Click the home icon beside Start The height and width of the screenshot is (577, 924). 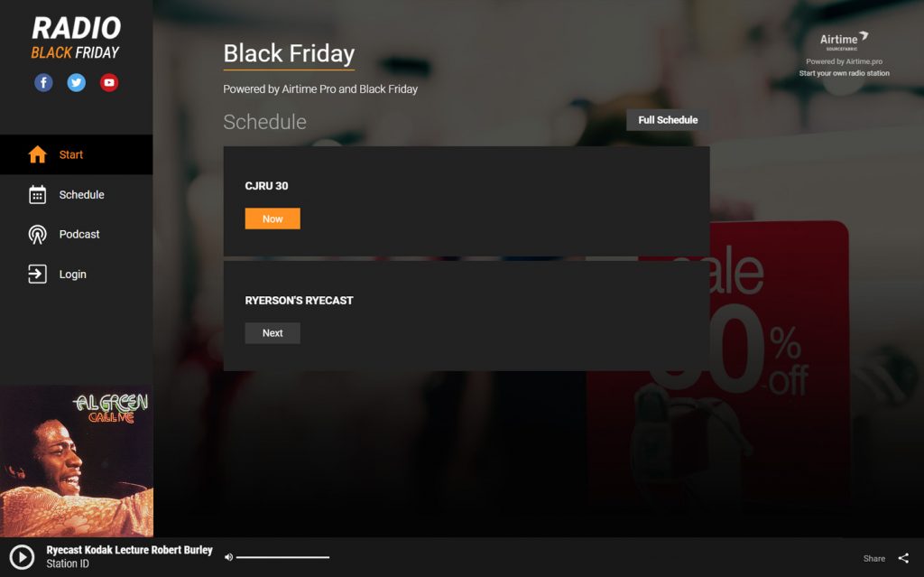37,154
